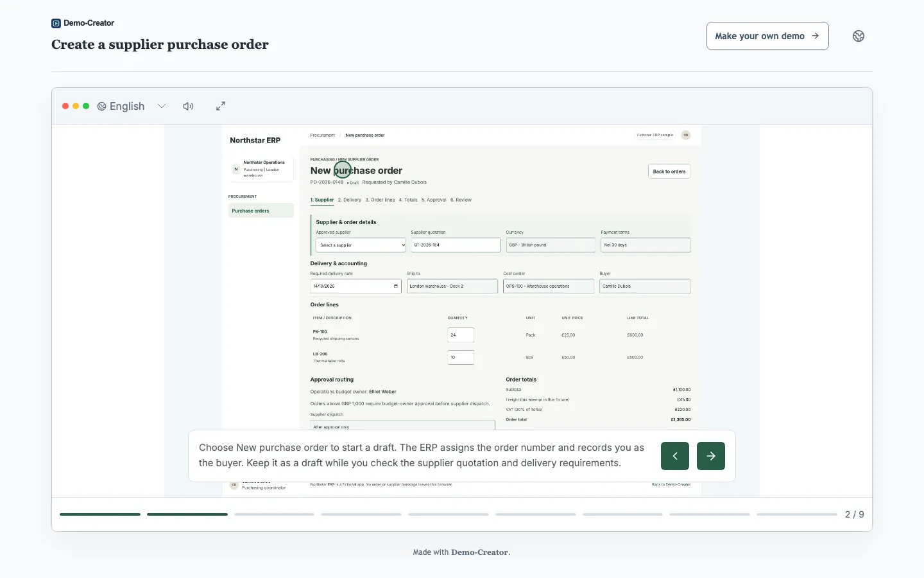Click the Cost center field OPS-100
924x578 pixels.
click(549, 286)
